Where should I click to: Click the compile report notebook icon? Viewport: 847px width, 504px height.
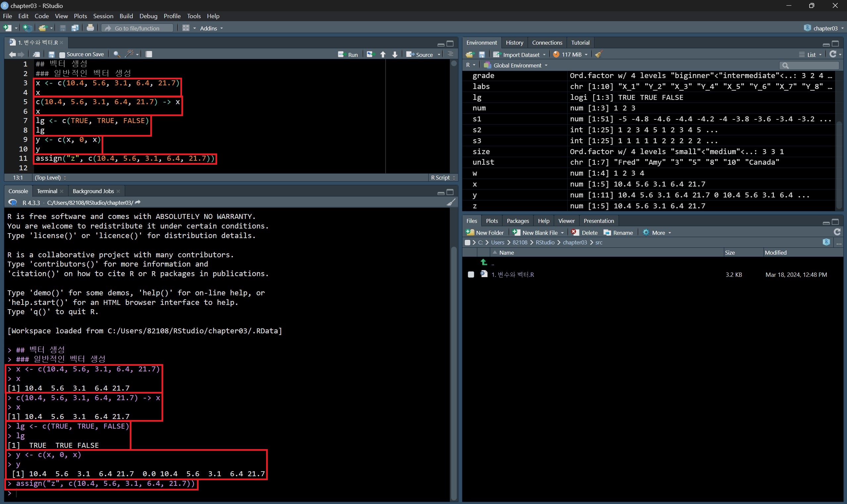(149, 54)
